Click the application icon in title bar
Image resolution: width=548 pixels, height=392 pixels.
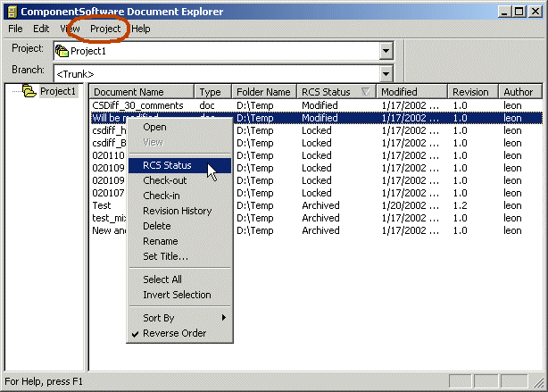coord(12,12)
